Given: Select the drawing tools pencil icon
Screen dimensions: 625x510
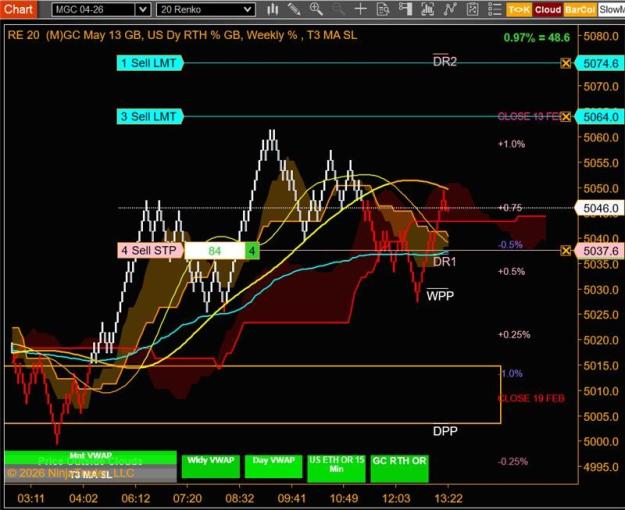Looking at the screenshot, I should pyautogui.click(x=294, y=9).
